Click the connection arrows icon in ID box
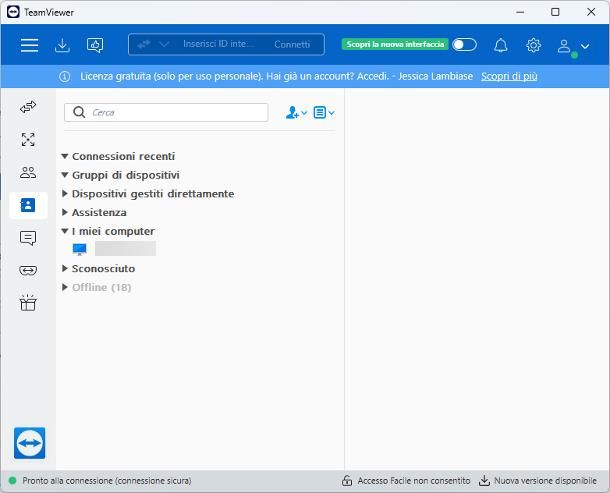610x493 pixels. tap(144, 44)
